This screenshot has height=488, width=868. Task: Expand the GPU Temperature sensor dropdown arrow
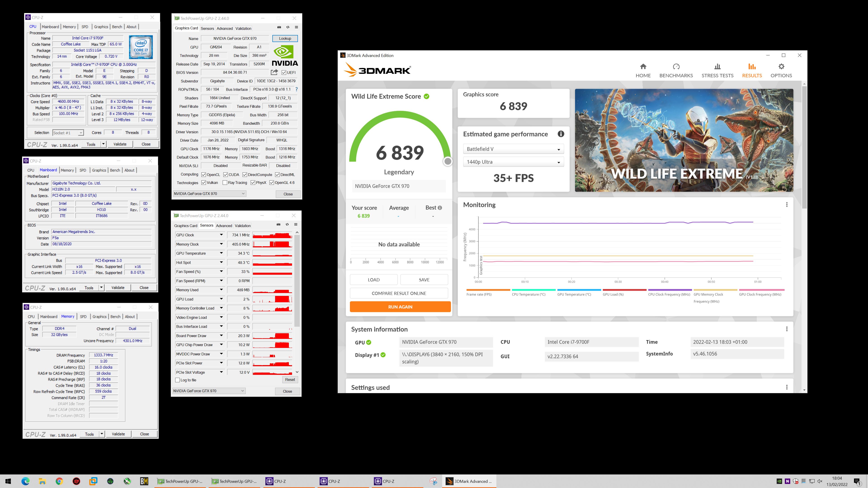tap(221, 253)
